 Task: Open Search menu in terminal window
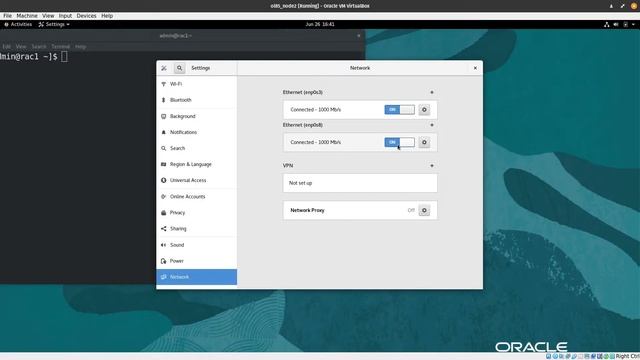pyautogui.click(x=39, y=47)
